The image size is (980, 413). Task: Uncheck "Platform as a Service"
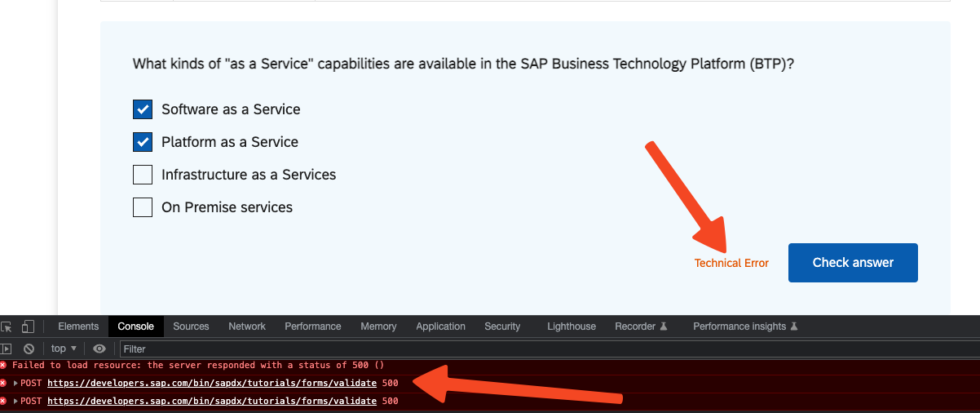[143, 142]
